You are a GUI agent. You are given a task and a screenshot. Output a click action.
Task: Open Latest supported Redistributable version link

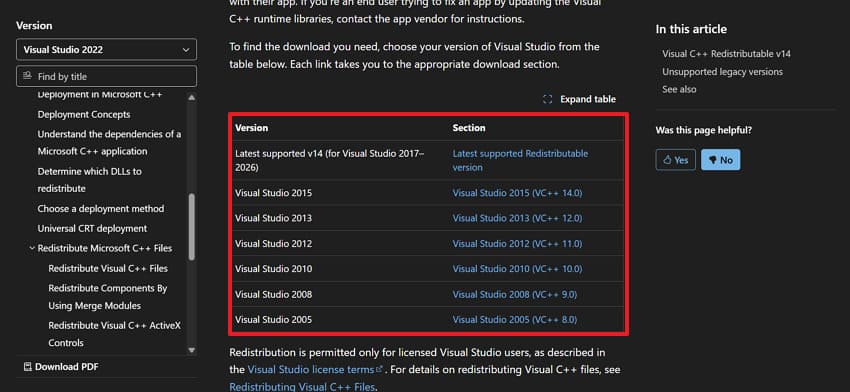coord(520,160)
